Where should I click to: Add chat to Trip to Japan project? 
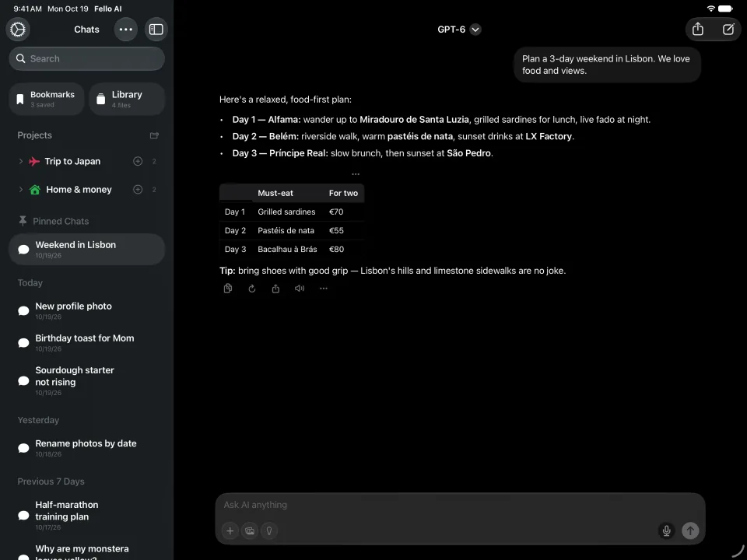138,162
